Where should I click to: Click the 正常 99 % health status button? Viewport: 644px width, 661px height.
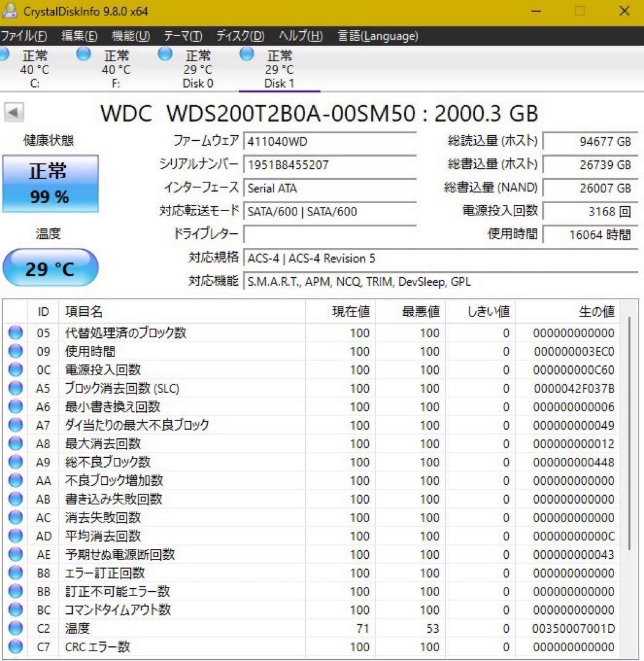click(50, 184)
